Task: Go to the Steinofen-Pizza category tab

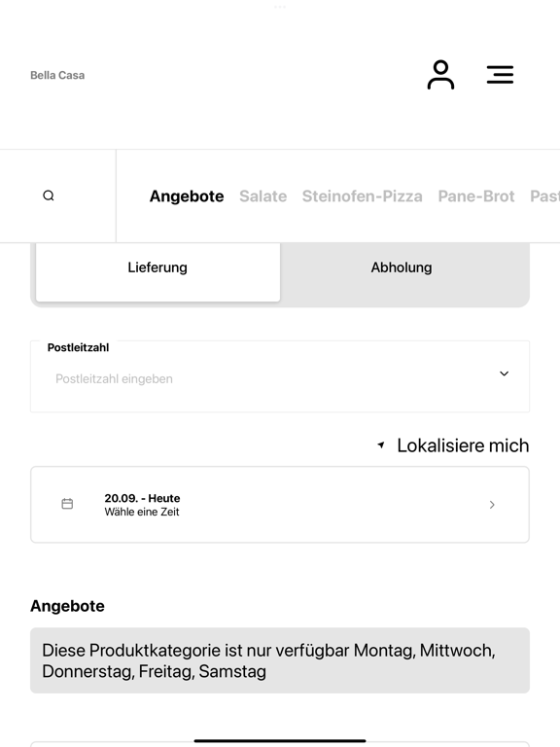Action: click(x=363, y=196)
